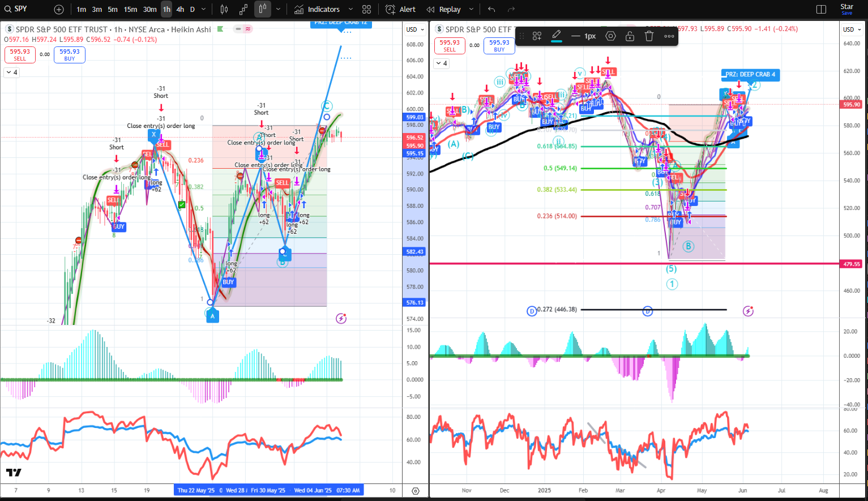Click the 582.43 price label on left axis

click(x=414, y=251)
